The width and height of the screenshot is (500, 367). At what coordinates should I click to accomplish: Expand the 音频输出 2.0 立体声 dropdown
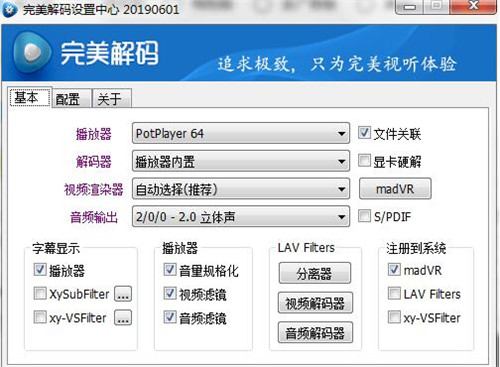pos(241,217)
